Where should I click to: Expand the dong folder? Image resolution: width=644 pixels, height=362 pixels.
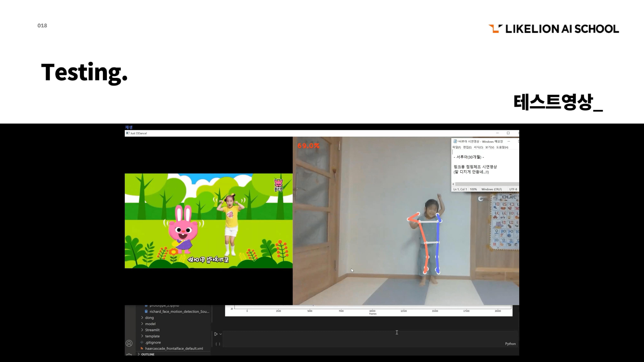pos(149,318)
